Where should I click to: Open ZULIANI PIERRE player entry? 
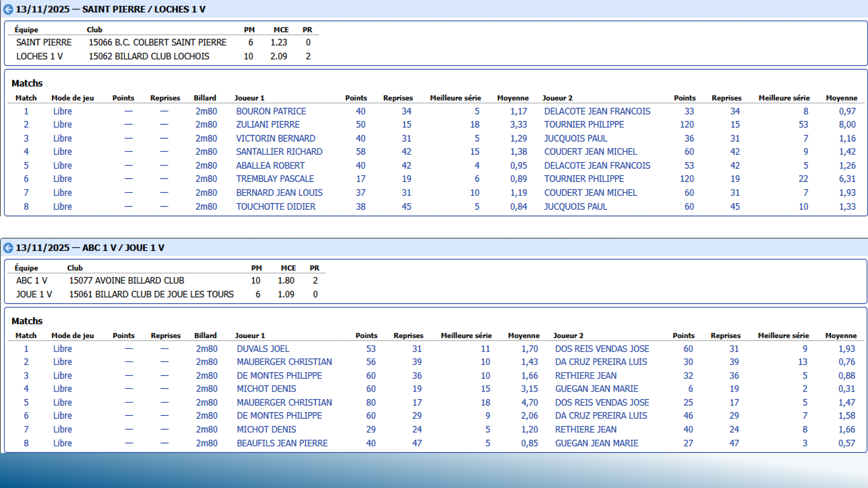tap(268, 124)
